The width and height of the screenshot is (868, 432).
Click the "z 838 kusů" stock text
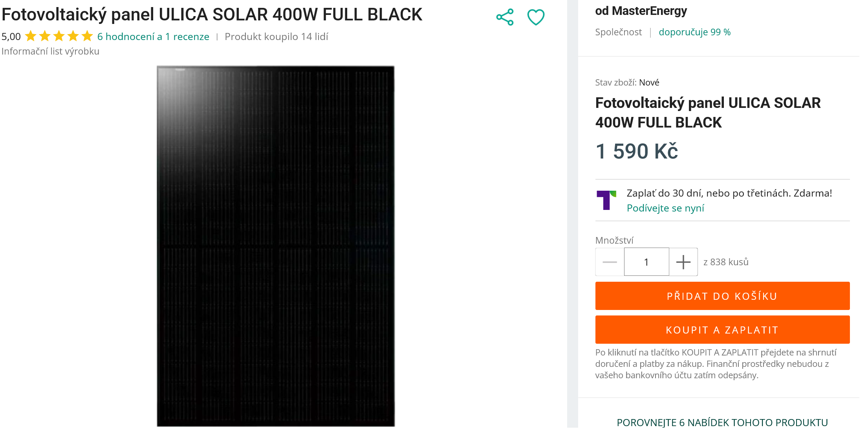tap(726, 262)
